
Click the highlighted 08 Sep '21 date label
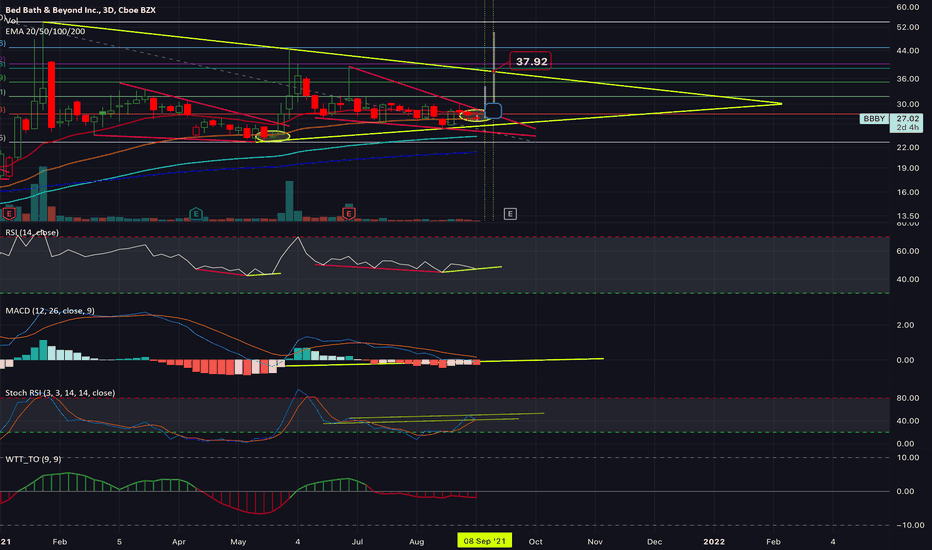click(x=484, y=541)
